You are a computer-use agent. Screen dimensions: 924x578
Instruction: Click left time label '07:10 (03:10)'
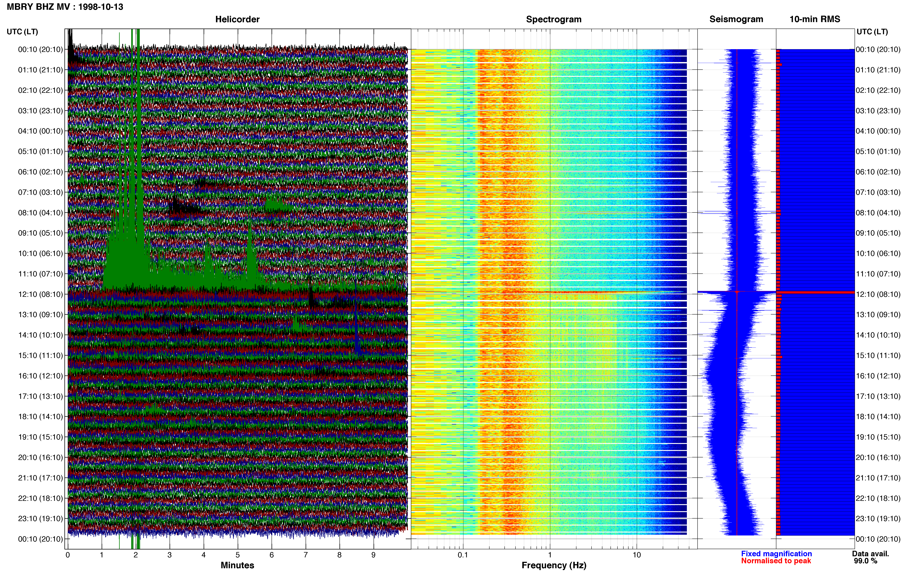point(41,192)
